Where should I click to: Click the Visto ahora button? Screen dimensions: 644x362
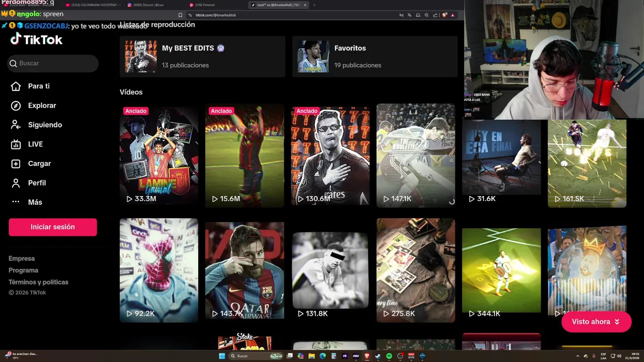[x=596, y=322]
